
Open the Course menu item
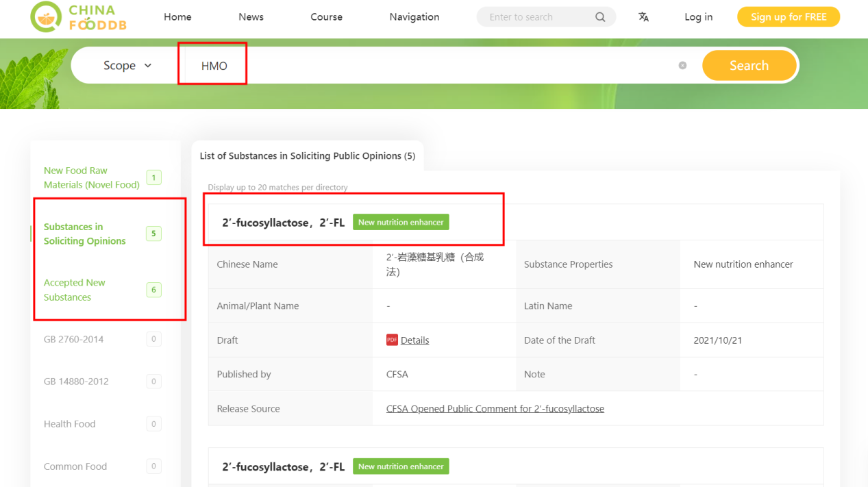click(326, 17)
